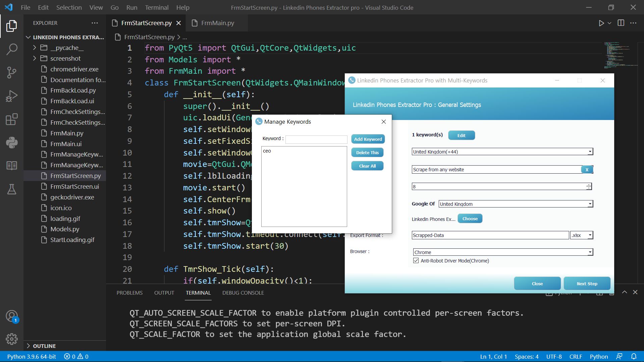Switch to the DEBUG CONSOLE tab
Viewport: 644px width, 362px height.
(243, 293)
